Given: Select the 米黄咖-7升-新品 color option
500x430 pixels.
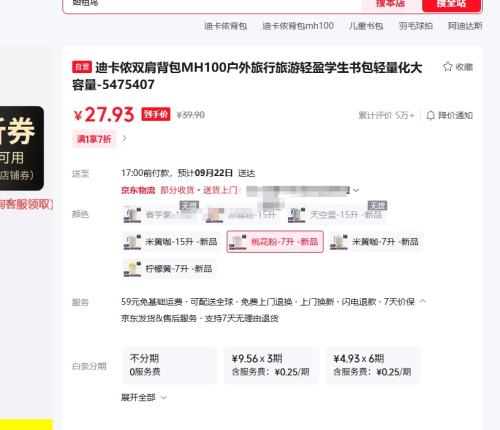Looking at the screenshot, I should click(376, 242).
